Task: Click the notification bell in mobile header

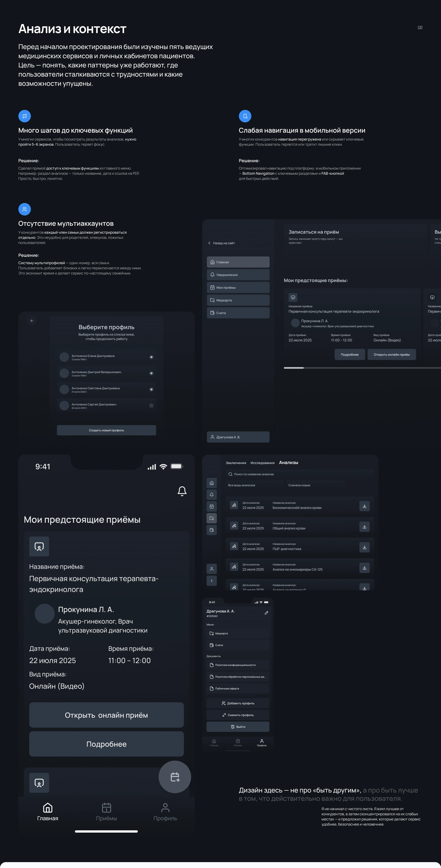Action: coord(182,491)
